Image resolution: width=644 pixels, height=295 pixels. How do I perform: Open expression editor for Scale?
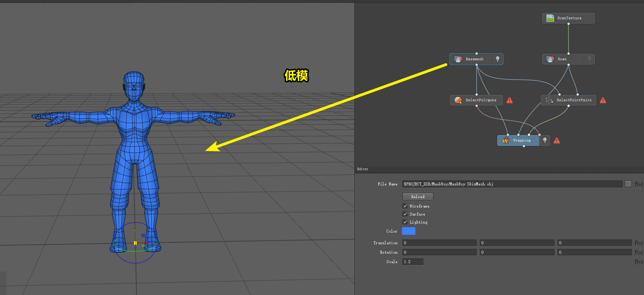pos(639,262)
